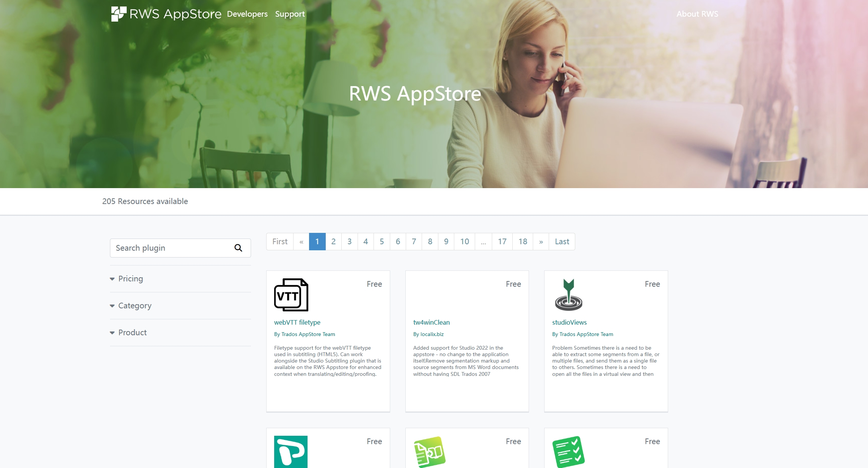The width and height of the screenshot is (868, 468).
Task: Open the webVTT filetype plugin page
Action: coord(297,322)
